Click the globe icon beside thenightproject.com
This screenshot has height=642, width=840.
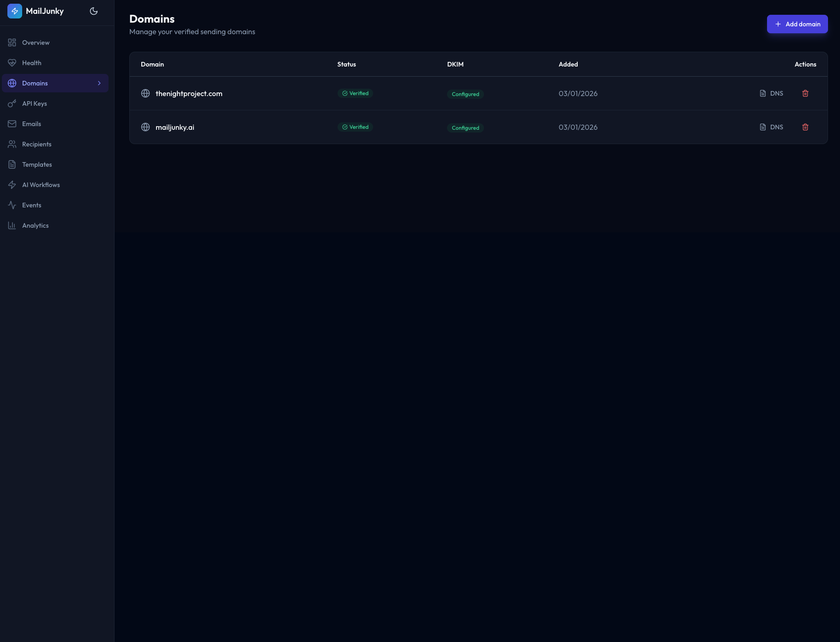(145, 93)
